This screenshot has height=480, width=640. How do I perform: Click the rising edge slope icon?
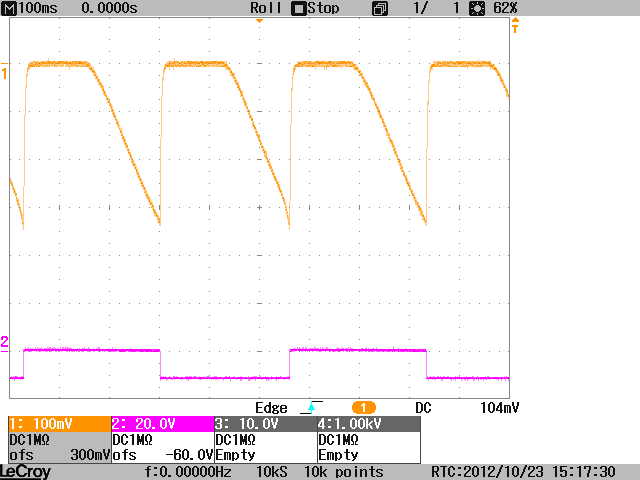311,407
